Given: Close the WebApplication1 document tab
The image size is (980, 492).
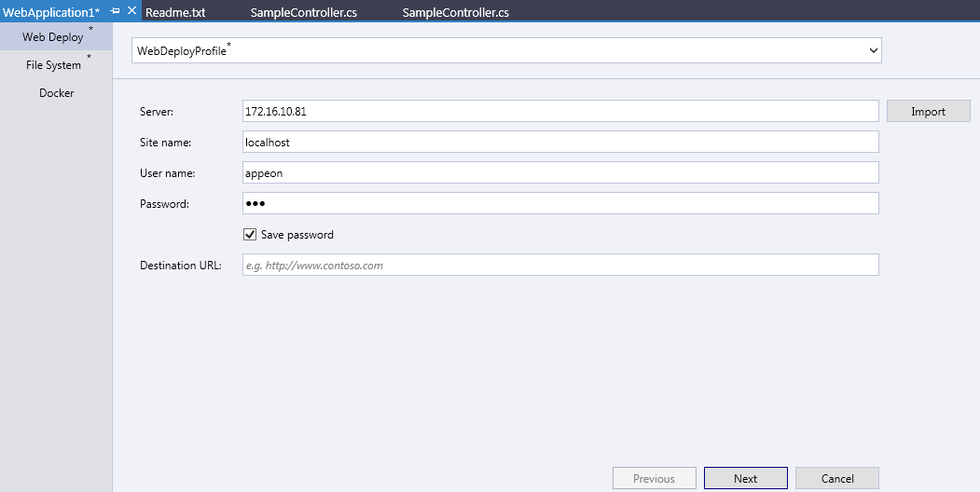Looking at the screenshot, I should [131, 10].
